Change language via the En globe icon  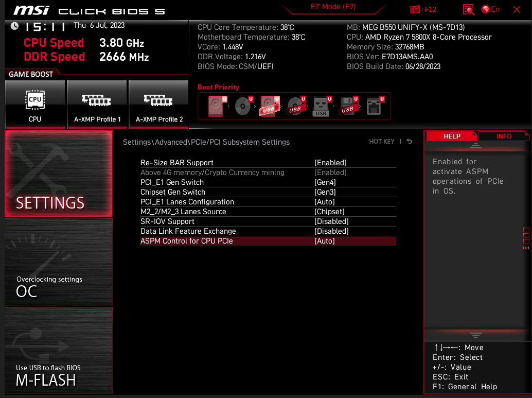point(491,9)
